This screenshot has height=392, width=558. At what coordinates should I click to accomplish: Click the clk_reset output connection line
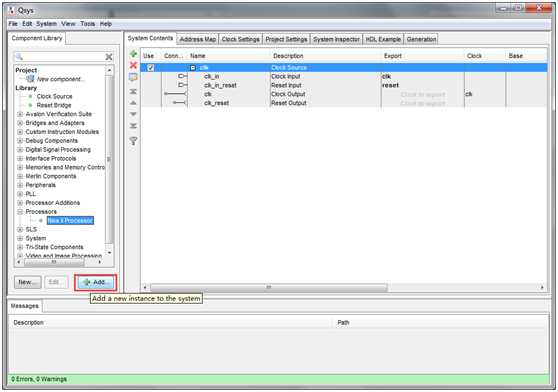point(180,103)
